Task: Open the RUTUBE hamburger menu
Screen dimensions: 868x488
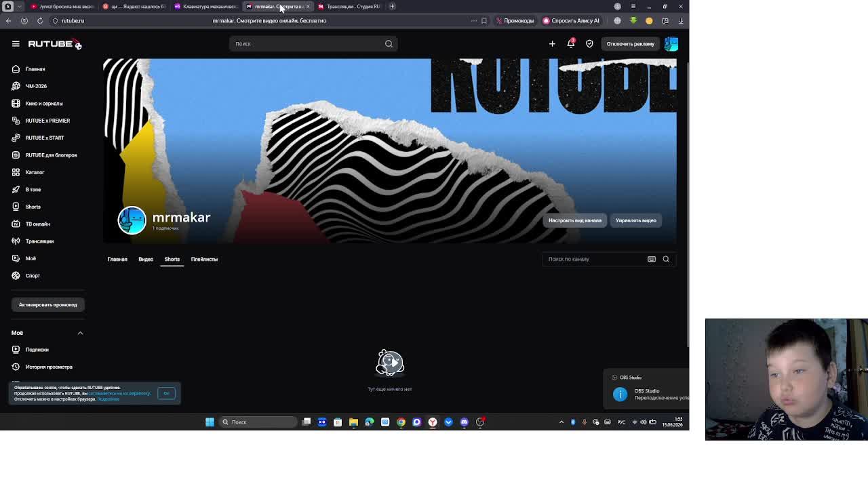Action: tap(16, 43)
